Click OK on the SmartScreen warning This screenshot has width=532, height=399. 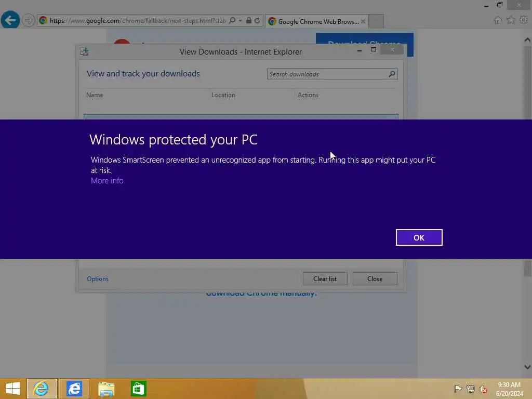[x=419, y=237]
